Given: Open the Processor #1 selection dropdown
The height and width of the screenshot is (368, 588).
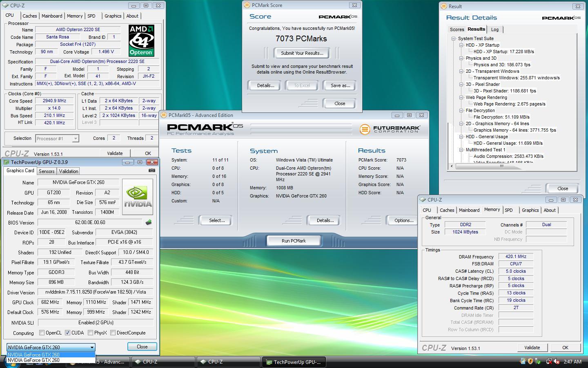Looking at the screenshot, I should 57,139.
